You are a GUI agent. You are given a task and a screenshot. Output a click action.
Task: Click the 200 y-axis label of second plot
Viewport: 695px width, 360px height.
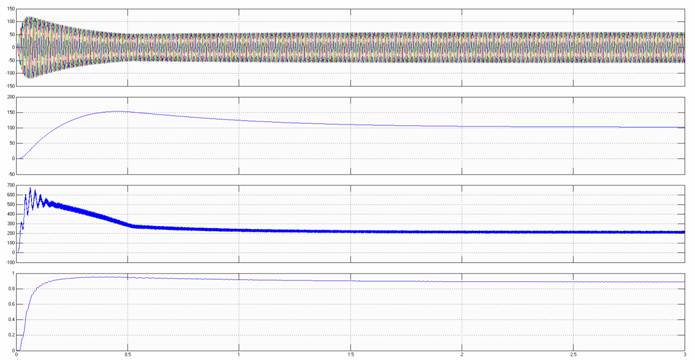(x=9, y=97)
